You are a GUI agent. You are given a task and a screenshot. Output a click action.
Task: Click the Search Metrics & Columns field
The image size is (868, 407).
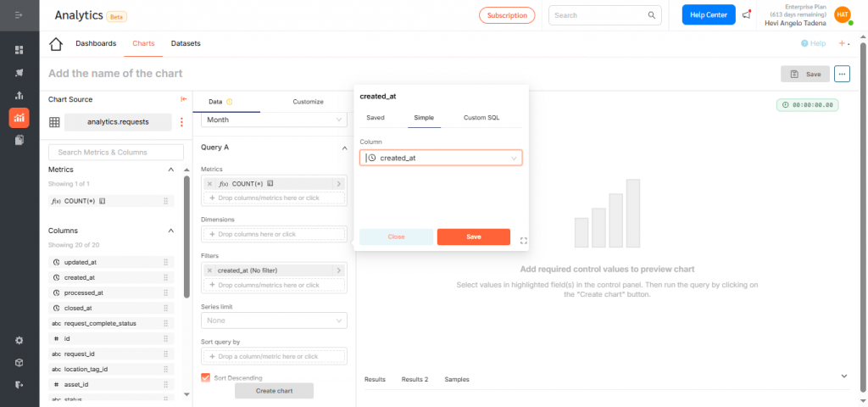click(116, 152)
